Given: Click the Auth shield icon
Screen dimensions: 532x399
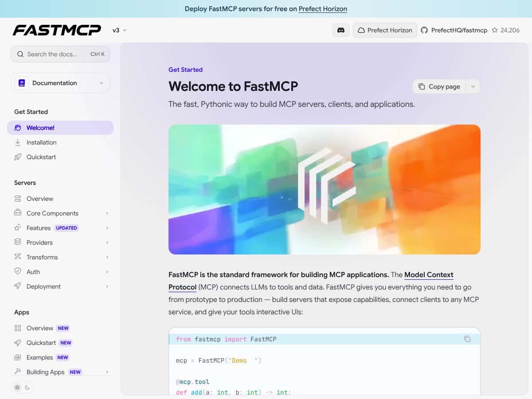Looking at the screenshot, I should point(18,271).
